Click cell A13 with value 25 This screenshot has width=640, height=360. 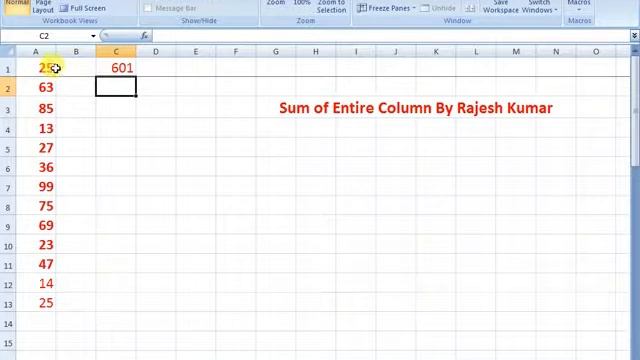36,303
